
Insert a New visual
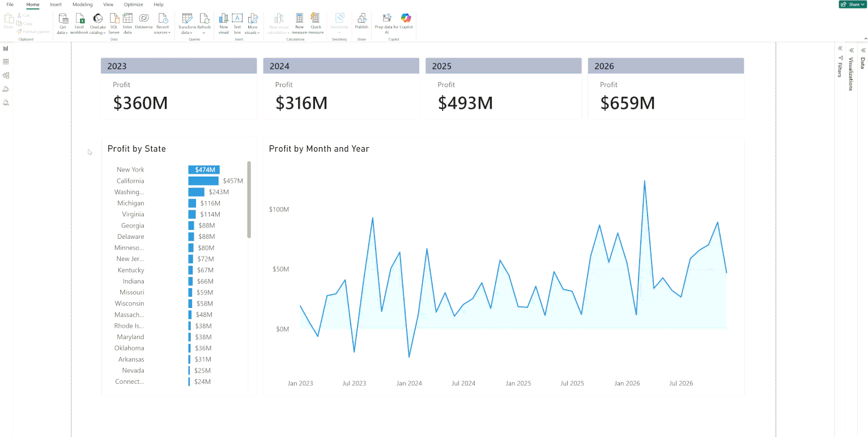(224, 24)
